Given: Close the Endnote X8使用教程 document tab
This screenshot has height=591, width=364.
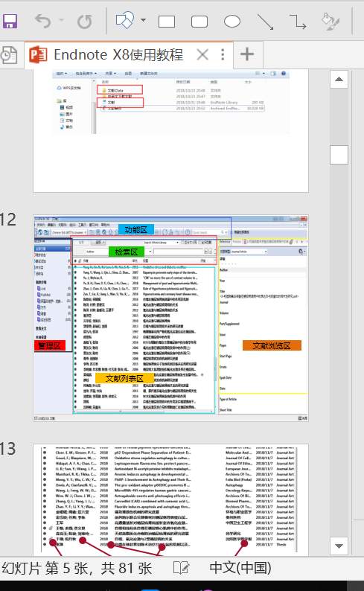Looking at the screenshot, I should (x=202, y=55).
